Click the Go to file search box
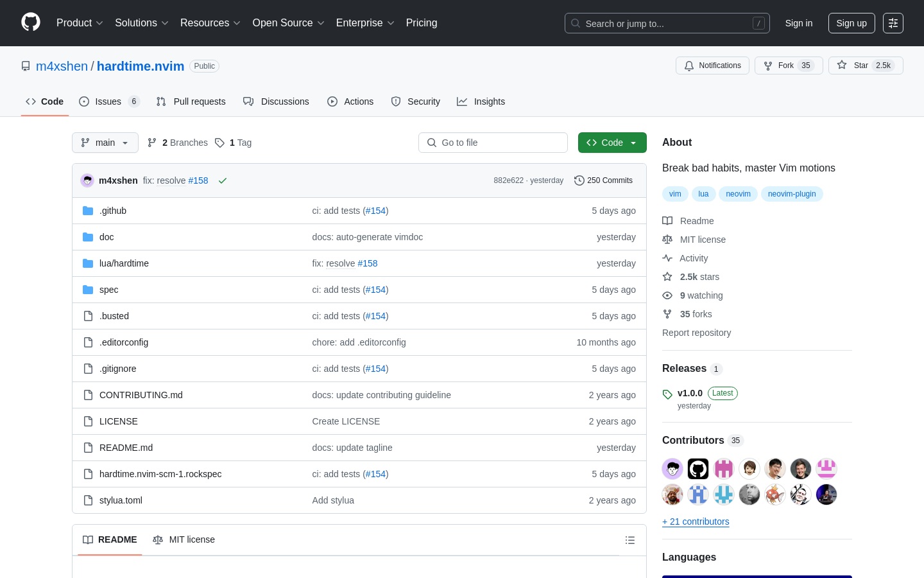Screen dimensions: 924x578 click(493, 143)
